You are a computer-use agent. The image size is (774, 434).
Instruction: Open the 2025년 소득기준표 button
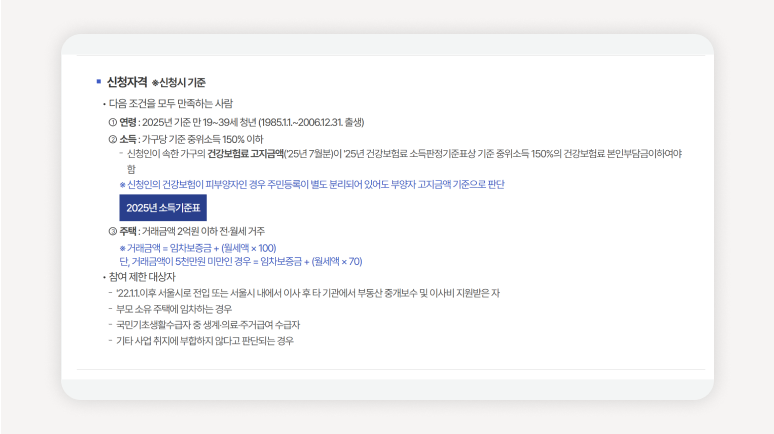point(163,208)
